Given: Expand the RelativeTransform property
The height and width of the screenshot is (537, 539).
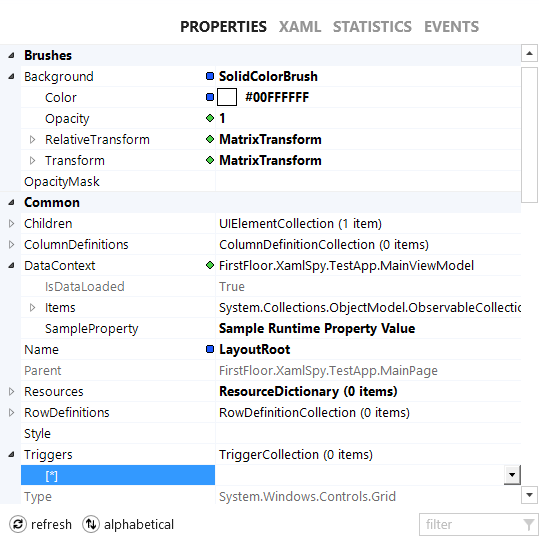Looking at the screenshot, I should tap(32, 140).
